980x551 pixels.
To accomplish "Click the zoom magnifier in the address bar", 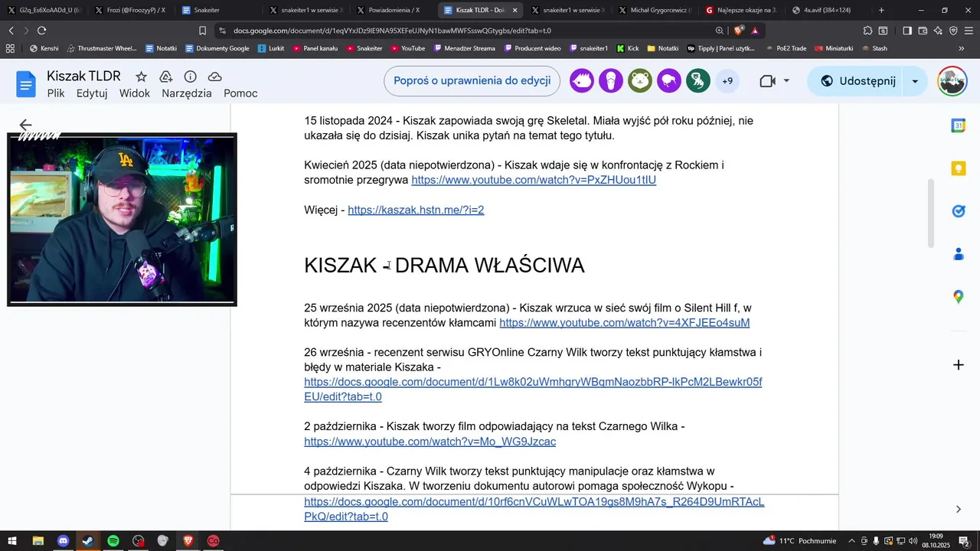I will pos(720,31).
